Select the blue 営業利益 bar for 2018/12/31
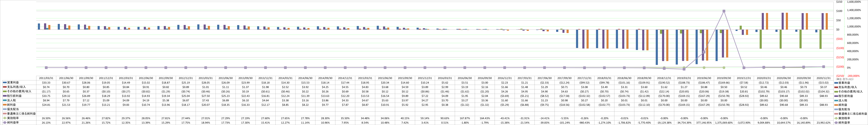Image resolution: width=868 pixels, height=125 pixels. click(657, 47)
